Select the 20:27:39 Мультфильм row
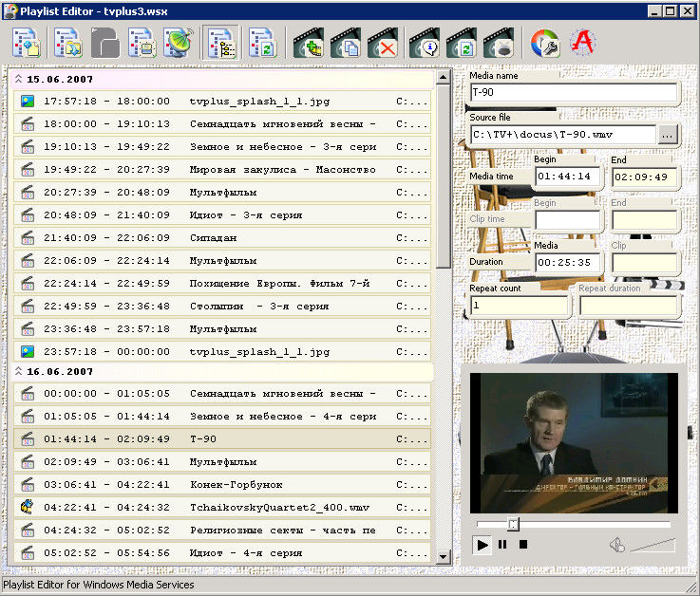 (x=222, y=193)
